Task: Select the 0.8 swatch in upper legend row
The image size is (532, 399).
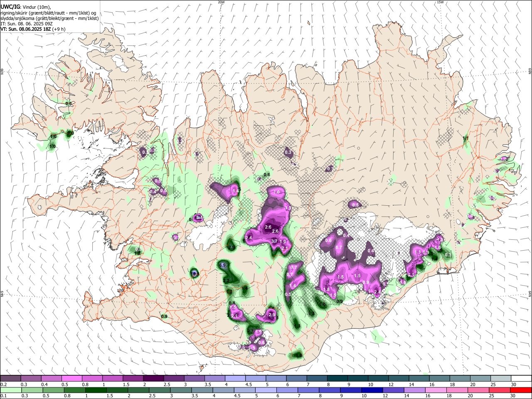Action: pyautogui.click(x=92, y=378)
